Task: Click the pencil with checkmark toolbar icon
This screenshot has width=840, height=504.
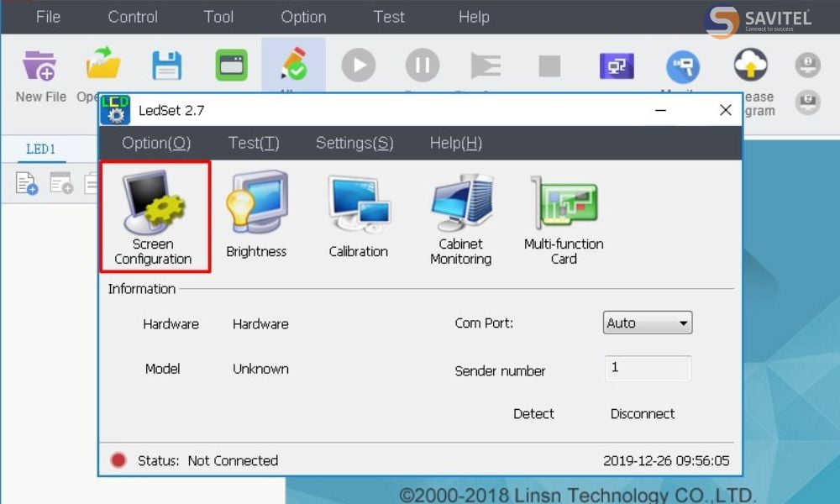Action: (x=293, y=64)
